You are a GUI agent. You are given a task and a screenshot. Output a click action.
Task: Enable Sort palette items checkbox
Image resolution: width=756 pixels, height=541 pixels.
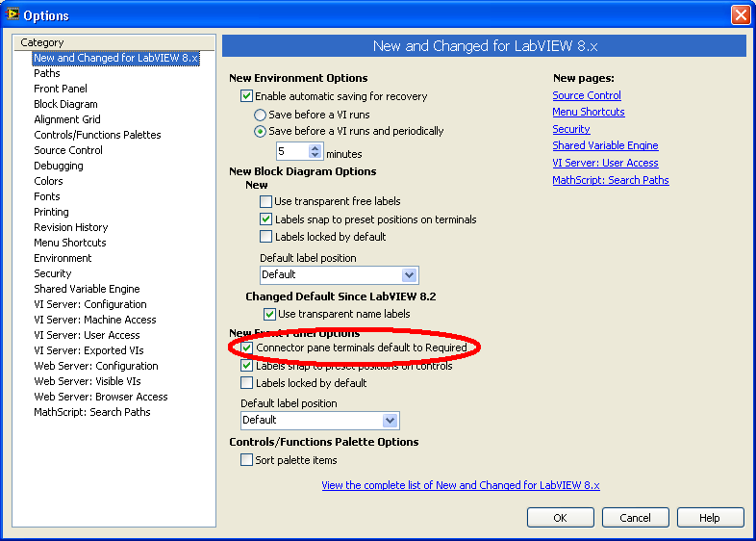pyautogui.click(x=246, y=460)
